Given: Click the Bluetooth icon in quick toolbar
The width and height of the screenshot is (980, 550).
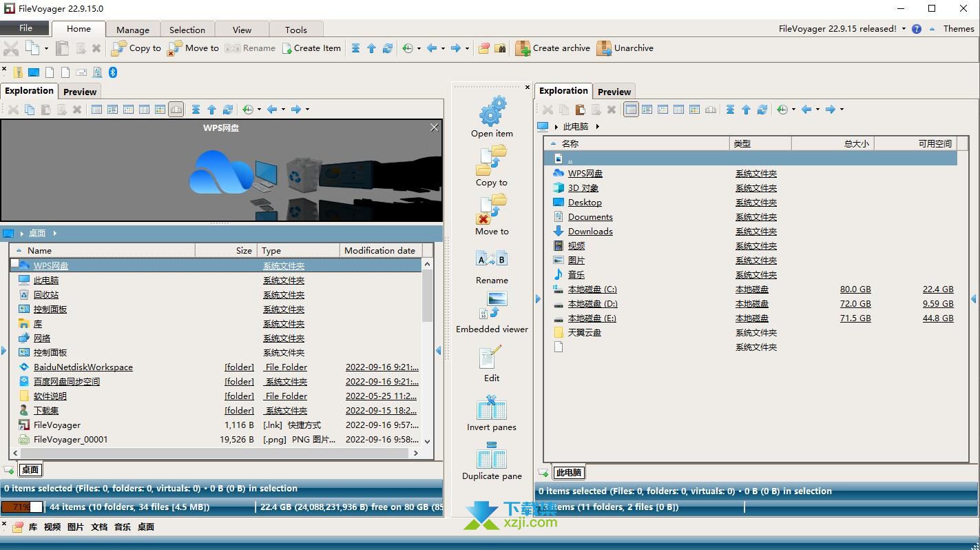Looking at the screenshot, I should tap(114, 72).
